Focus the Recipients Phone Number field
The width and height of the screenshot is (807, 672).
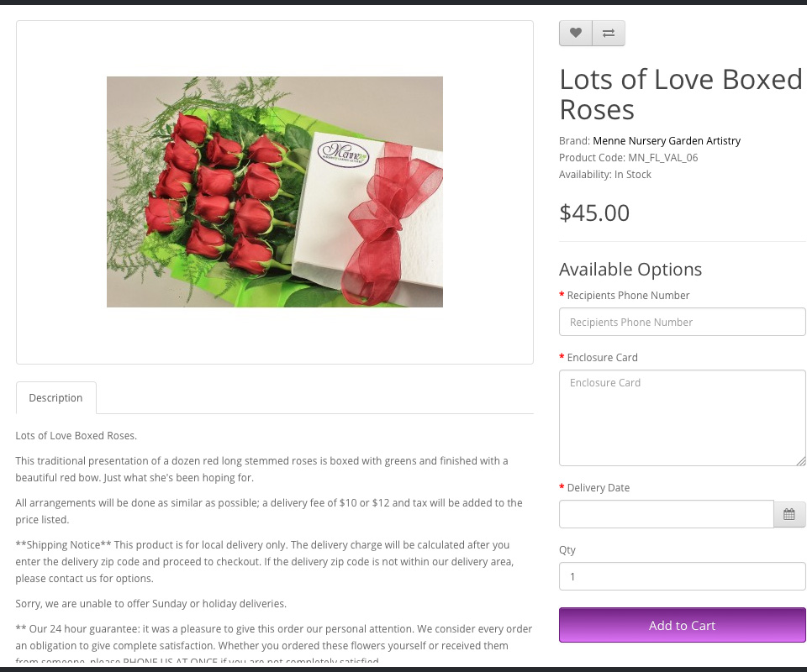click(x=682, y=322)
